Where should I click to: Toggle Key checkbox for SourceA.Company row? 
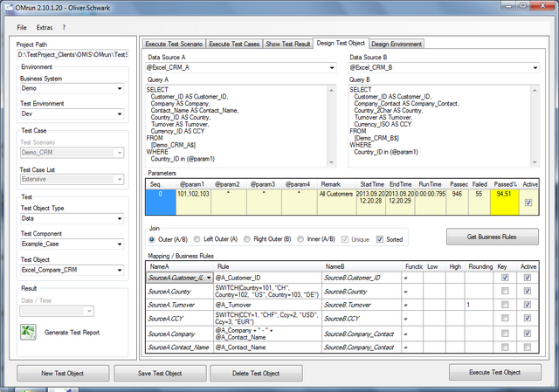(505, 334)
